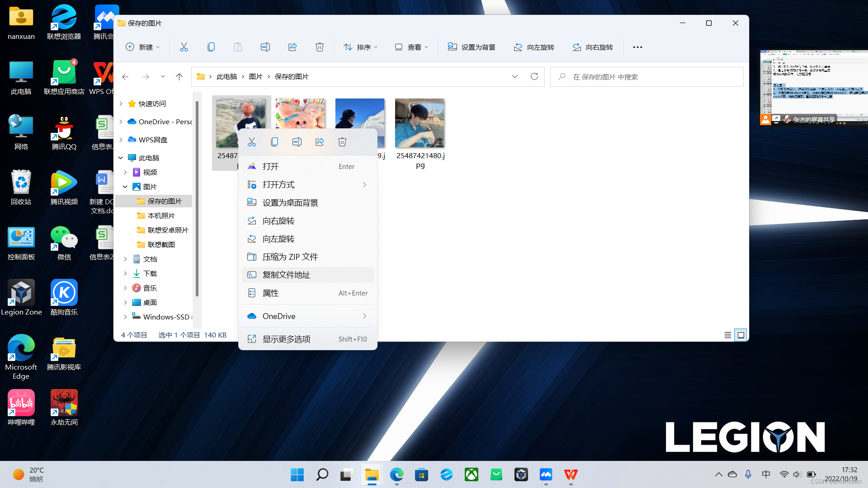Screen dimensions: 868x488
Task: Select the 25487421480.jpg thumbnail
Action: tap(420, 123)
